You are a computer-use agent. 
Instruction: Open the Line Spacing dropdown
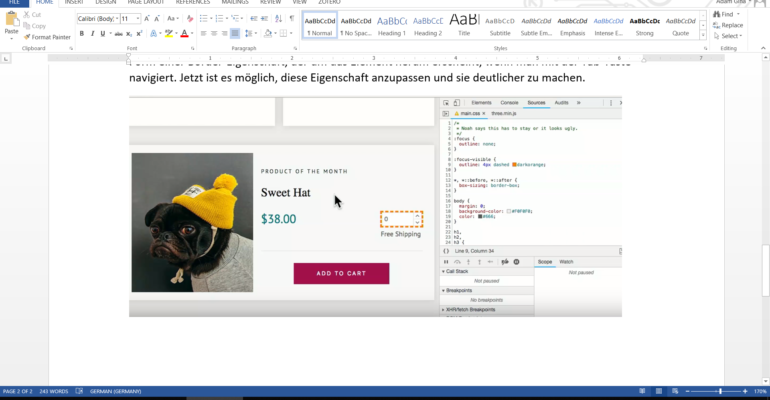[256, 33]
